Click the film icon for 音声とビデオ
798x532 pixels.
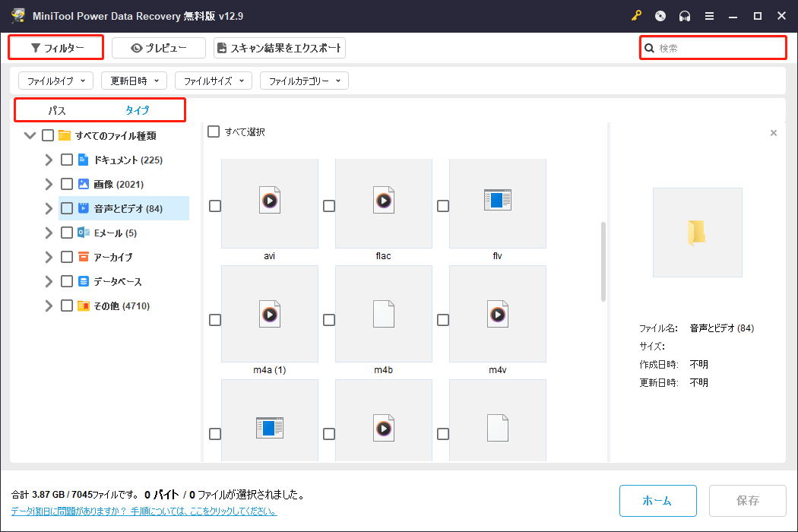coord(84,208)
